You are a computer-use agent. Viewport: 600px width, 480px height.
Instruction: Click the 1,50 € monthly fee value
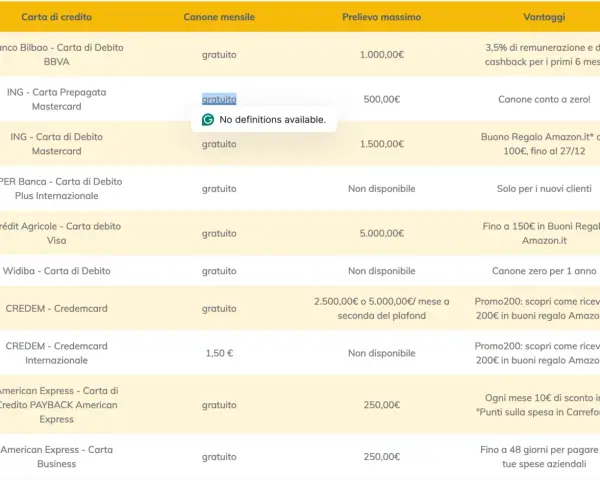click(219, 353)
